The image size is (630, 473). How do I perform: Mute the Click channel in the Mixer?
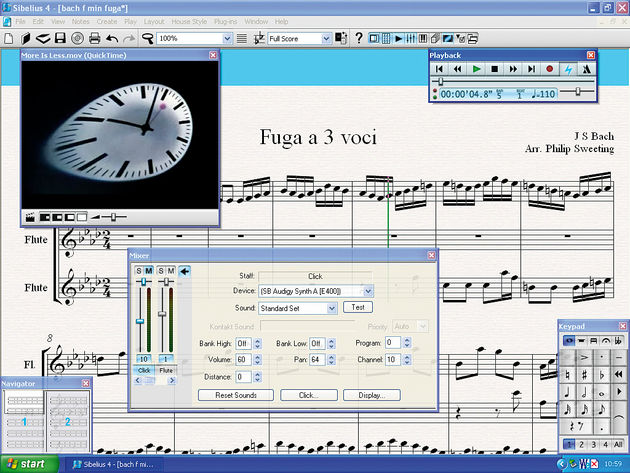coord(148,271)
